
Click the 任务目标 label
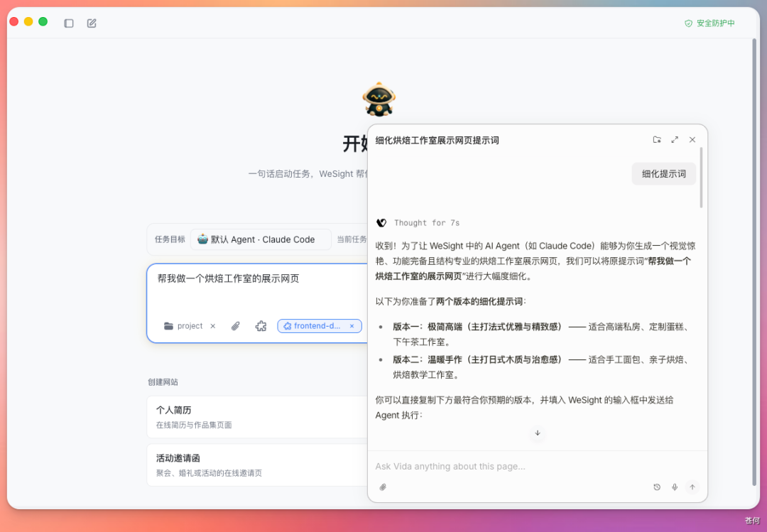[170, 239]
